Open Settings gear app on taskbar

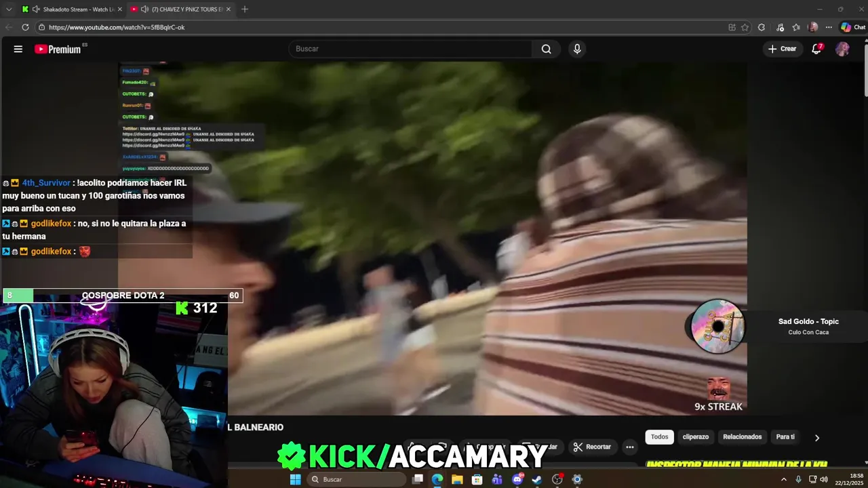[x=577, y=479]
